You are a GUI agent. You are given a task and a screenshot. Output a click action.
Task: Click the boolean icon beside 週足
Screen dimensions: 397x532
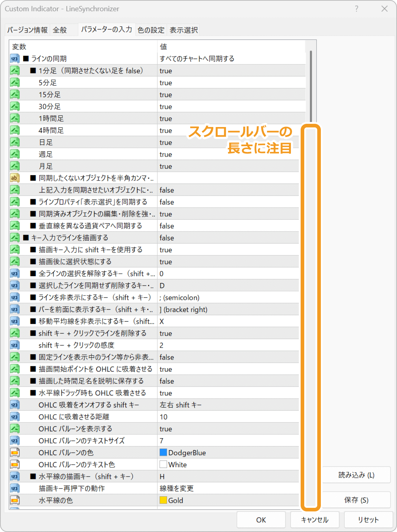(x=14, y=154)
